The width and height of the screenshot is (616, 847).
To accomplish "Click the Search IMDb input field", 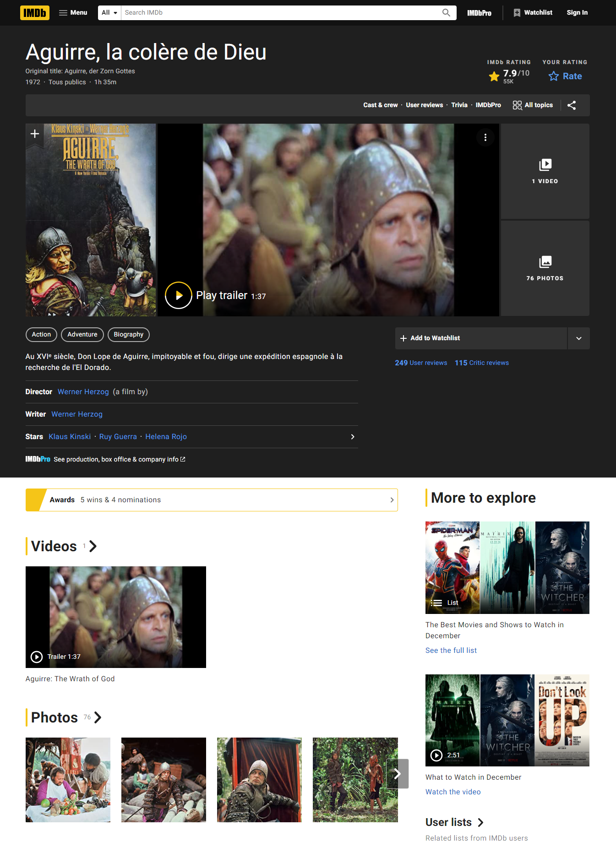I will pos(279,13).
